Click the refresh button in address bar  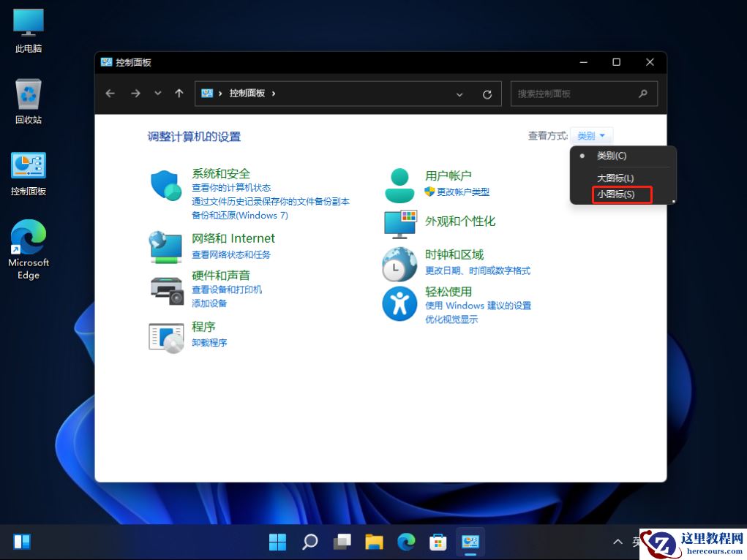(x=488, y=94)
